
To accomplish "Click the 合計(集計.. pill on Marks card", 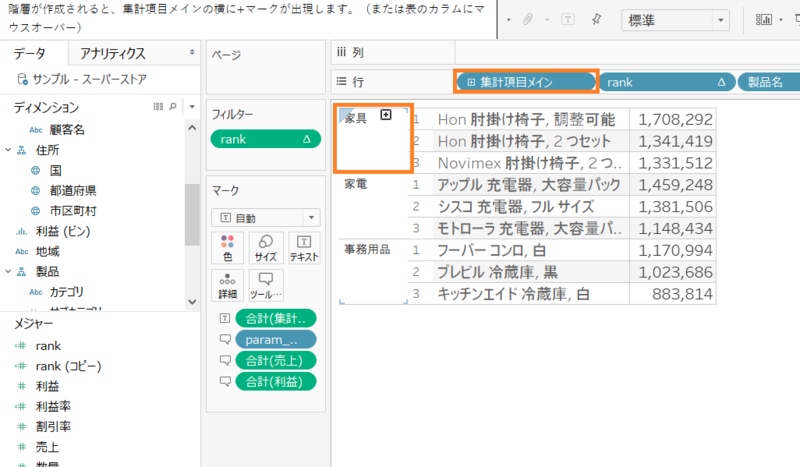I will 276,318.
